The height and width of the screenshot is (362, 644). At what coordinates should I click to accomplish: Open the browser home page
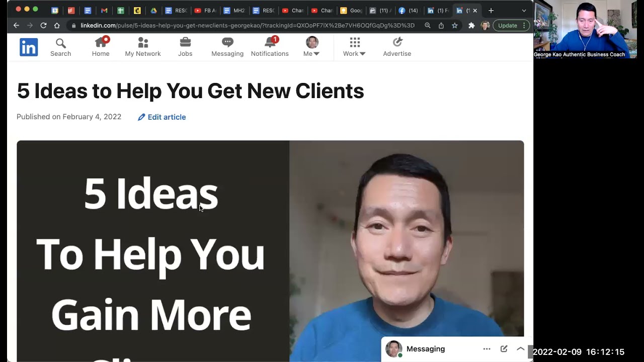(57, 25)
